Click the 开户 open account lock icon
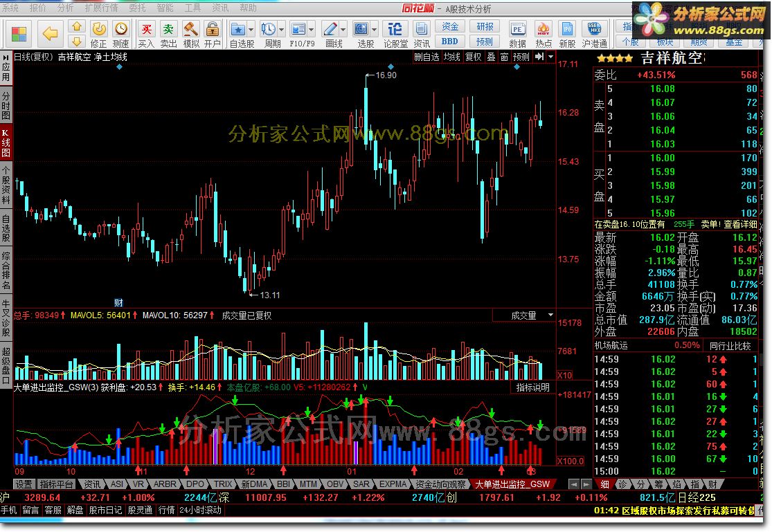The height and width of the screenshot is (532, 772). point(213,34)
